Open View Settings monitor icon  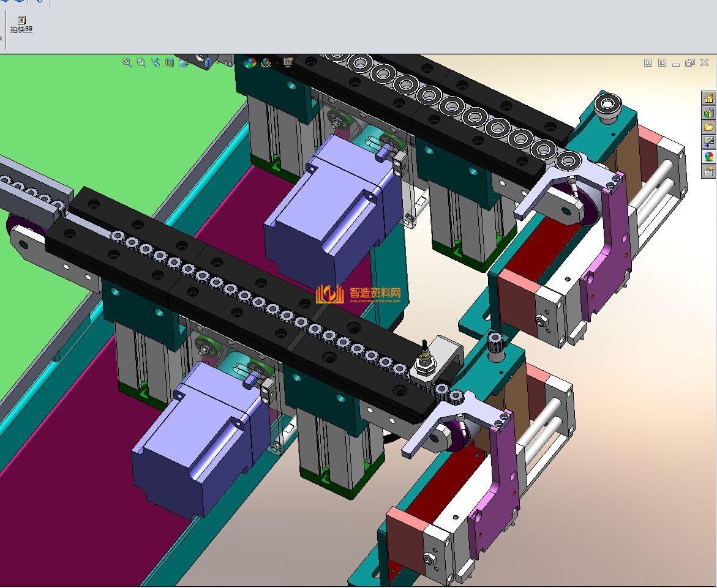288,62
